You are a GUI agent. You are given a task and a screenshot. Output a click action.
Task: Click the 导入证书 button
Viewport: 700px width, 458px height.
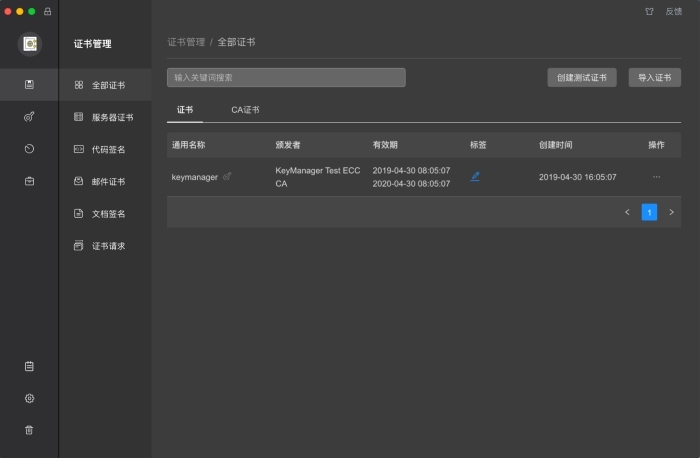pyautogui.click(x=654, y=77)
